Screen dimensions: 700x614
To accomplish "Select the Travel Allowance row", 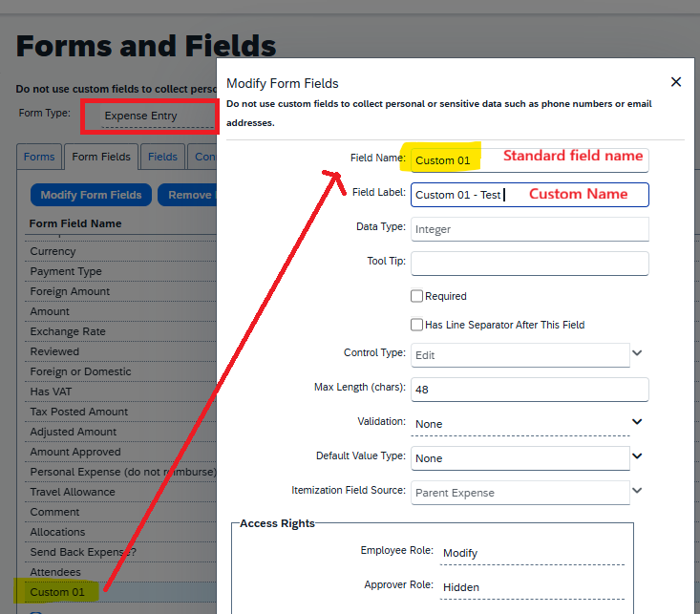I will pos(120,492).
